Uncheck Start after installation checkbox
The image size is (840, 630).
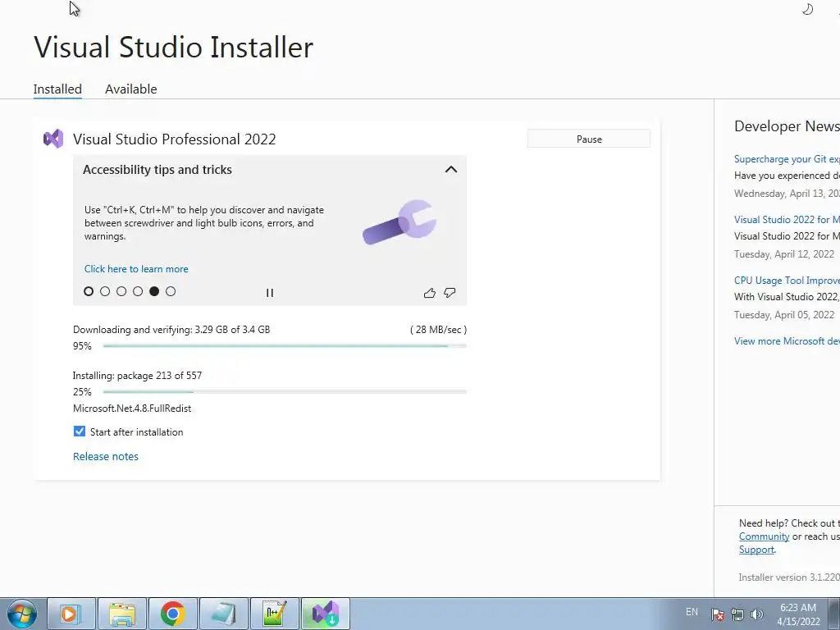pos(80,431)
